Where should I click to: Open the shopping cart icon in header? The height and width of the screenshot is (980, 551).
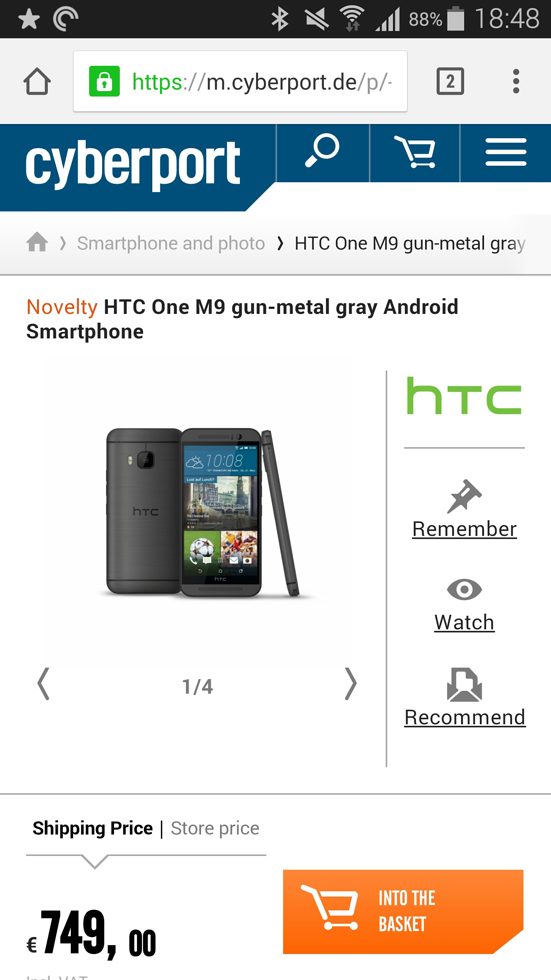[x=415, y=152]
